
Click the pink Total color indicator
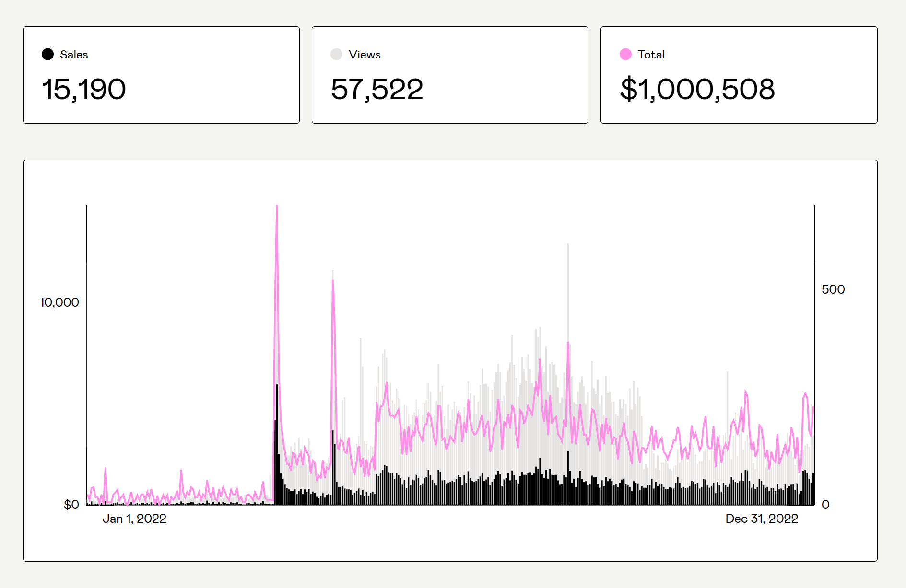[x=625, y=54]
